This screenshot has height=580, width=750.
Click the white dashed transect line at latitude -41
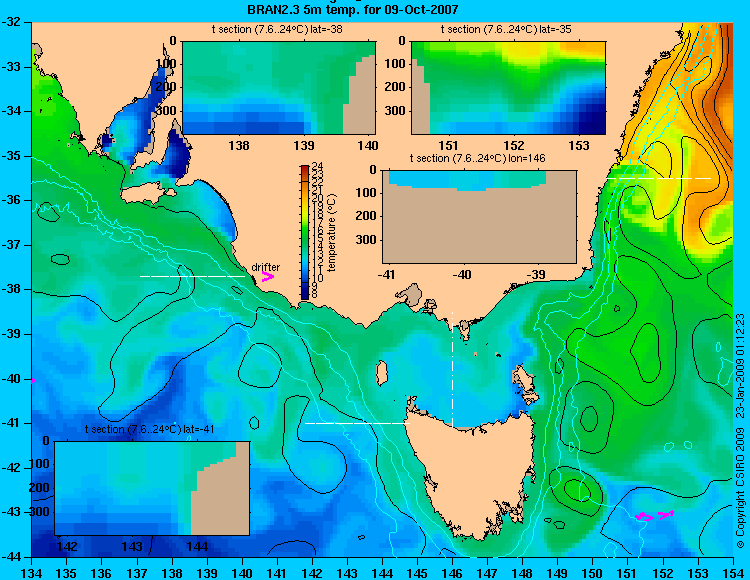coord(357,423)
